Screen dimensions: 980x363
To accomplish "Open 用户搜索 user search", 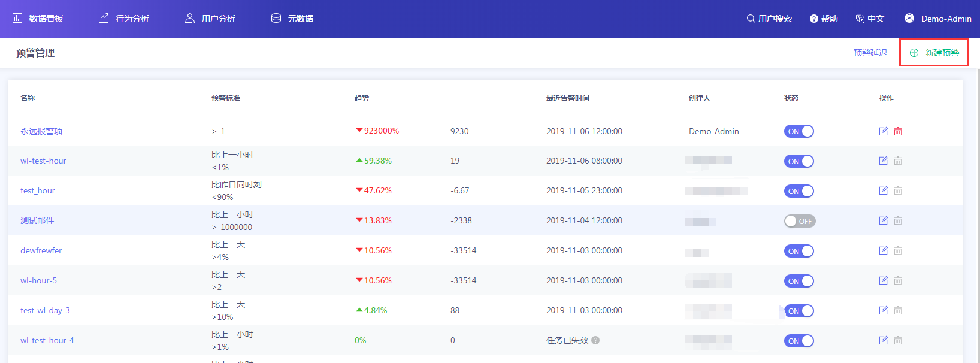I will tap(769, 19).
